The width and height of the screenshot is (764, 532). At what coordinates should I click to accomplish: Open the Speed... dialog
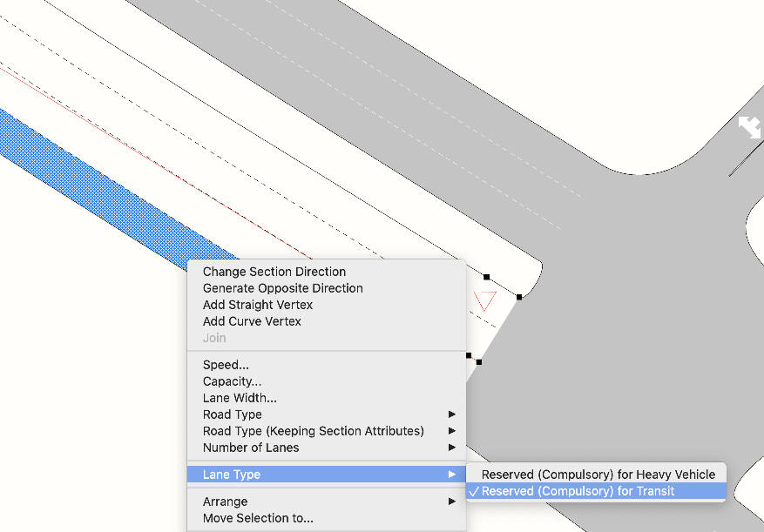[x=226, y=365]
